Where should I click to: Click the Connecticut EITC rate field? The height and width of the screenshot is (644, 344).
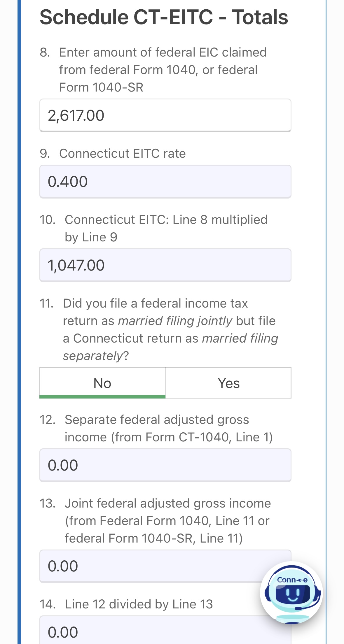(x=165, y=181)
